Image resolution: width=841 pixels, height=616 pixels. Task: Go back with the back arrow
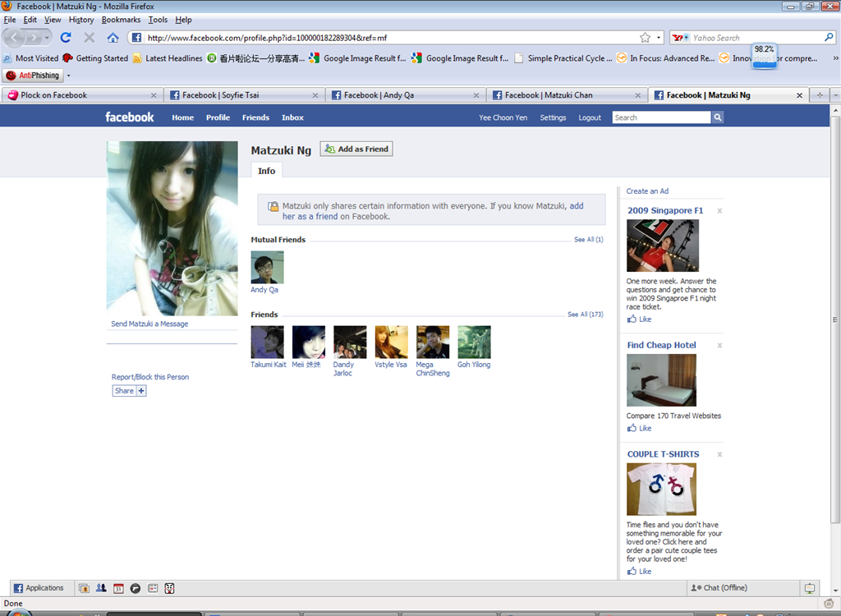coord(15,38)
